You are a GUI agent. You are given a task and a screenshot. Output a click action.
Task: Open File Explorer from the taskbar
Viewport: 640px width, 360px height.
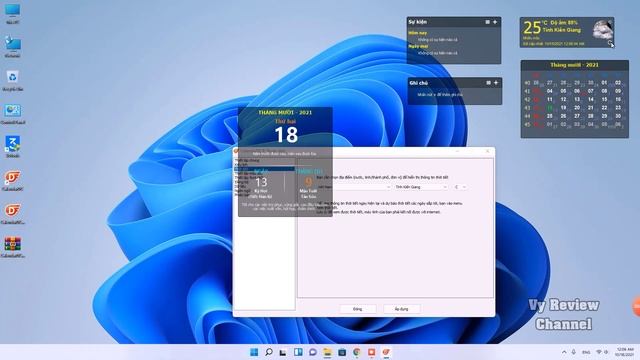pos(327,352)
